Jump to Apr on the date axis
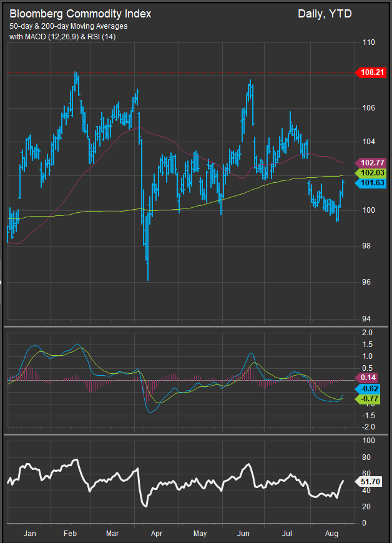 pyautogui.click(x=156, y=534)
